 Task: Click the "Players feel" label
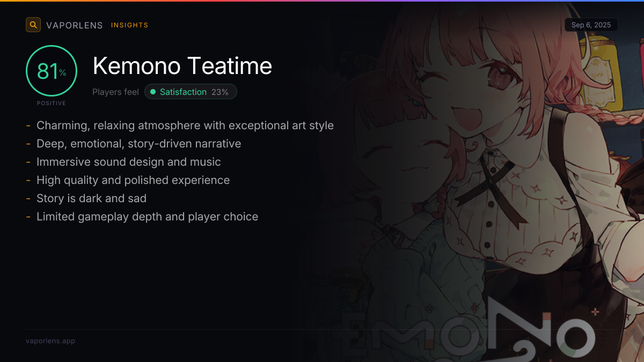[115, 92]
